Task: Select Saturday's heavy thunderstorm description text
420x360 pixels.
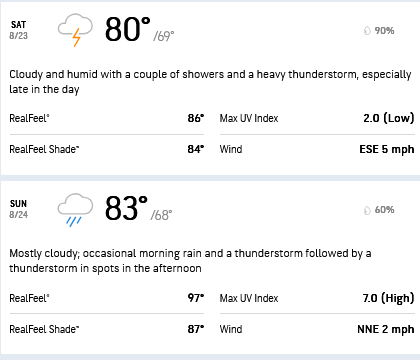Action: point(210,82)
